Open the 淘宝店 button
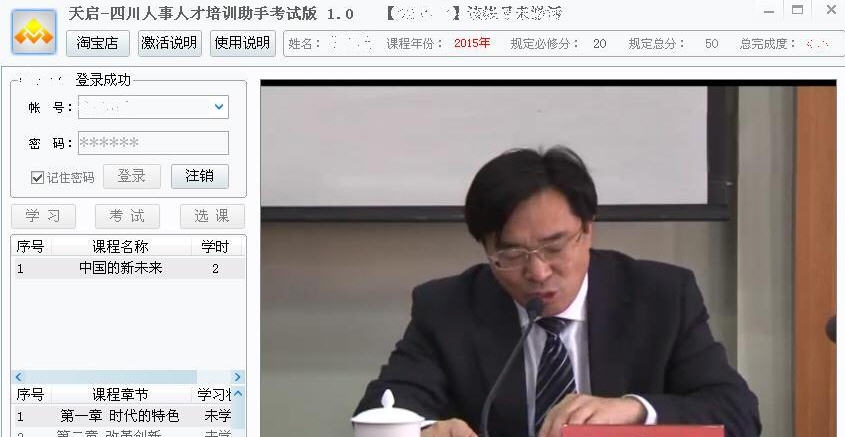845x437 pixels. coord(98,43)
